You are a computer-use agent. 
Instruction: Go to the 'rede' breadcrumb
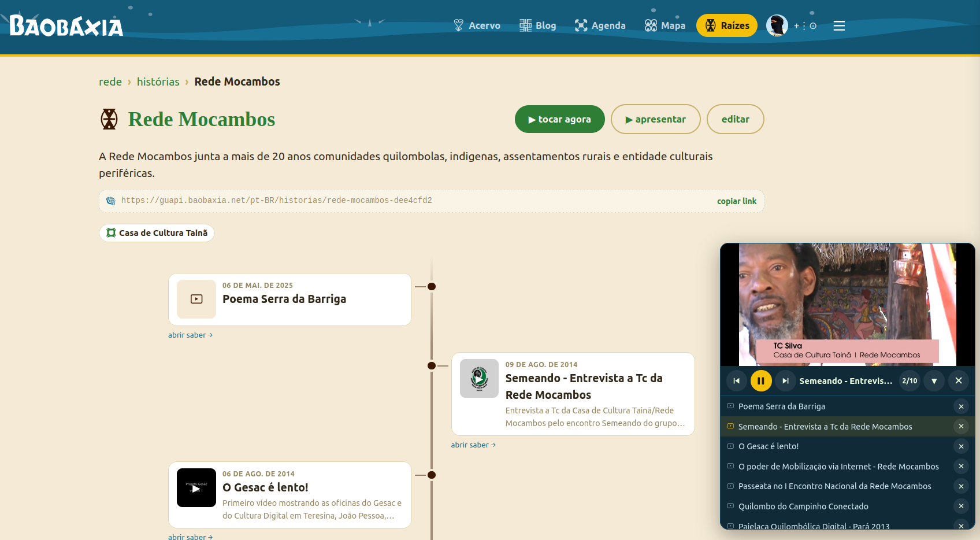pos(110,82)
